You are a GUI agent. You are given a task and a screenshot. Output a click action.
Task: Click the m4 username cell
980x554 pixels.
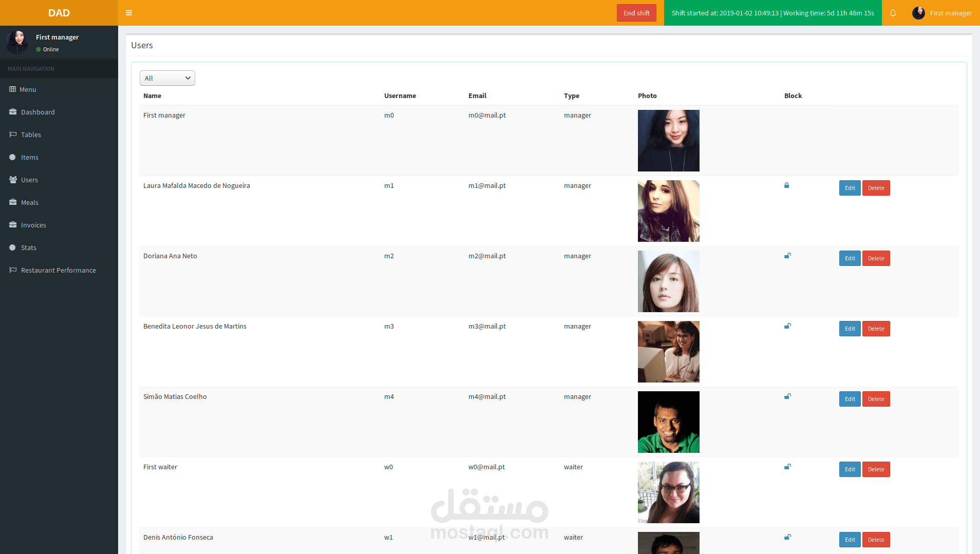(389, 396)
